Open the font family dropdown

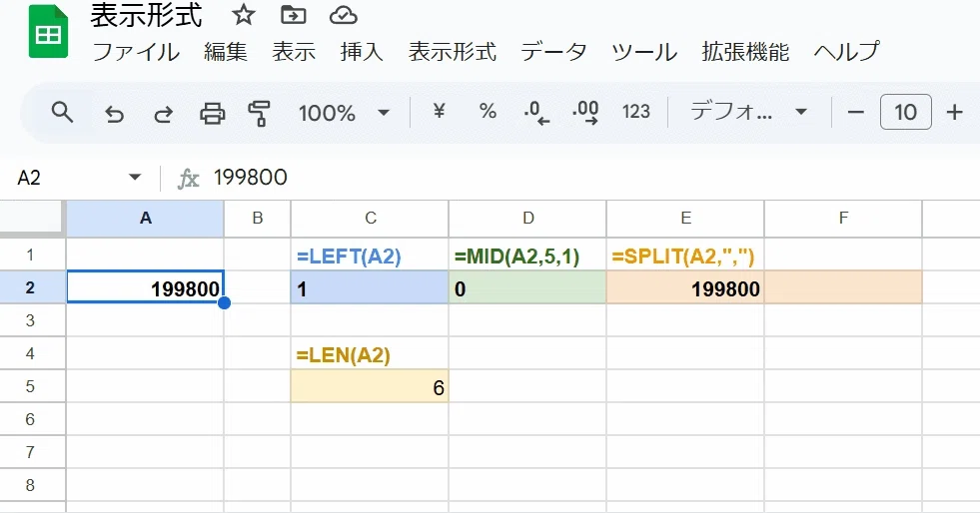click(748, 113)
